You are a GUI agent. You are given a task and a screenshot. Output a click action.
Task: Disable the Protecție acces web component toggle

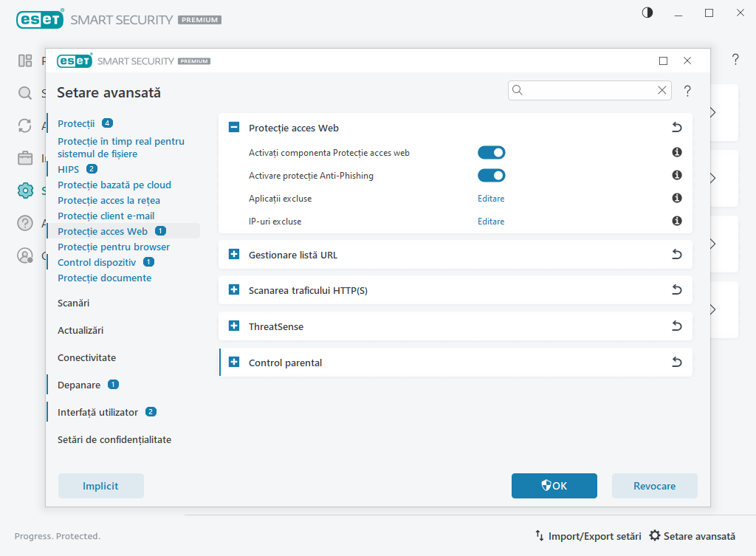(x=492, y=152)
